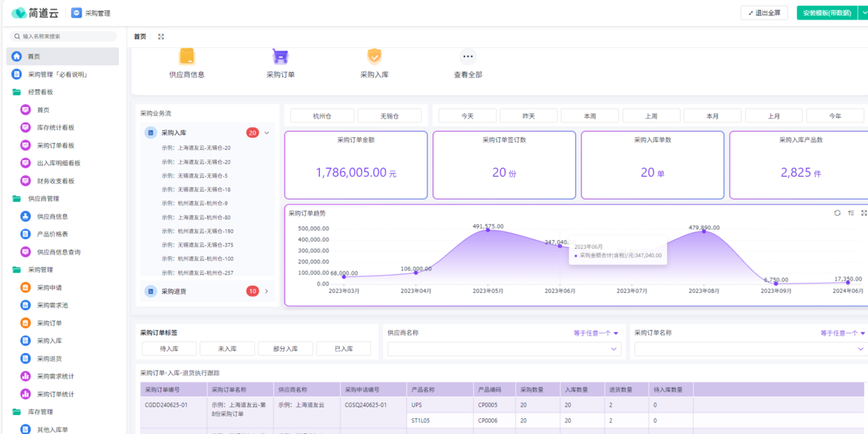Open 库存统计看板 in the sidebar
This screenshot has height=434, width=868.
coord(56,127)
